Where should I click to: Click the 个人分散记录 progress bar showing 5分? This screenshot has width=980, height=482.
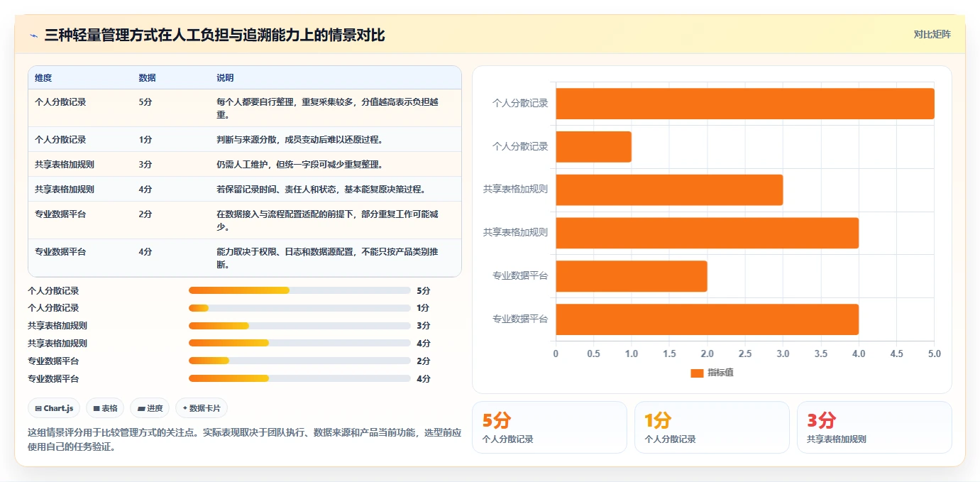click(299, 290)
